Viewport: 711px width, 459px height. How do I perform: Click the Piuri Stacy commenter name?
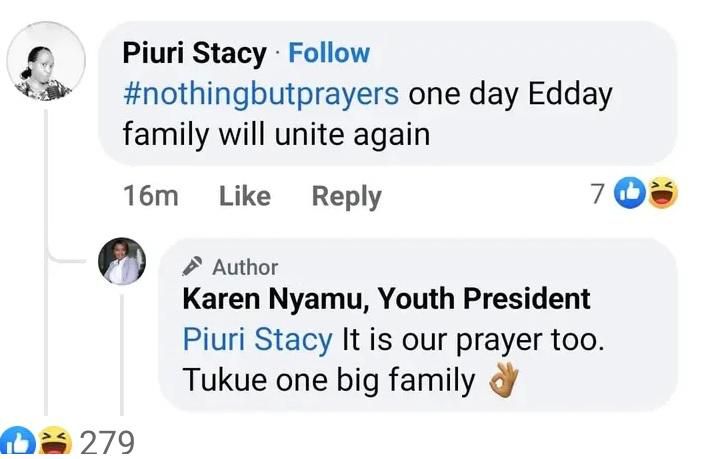point(194,52)
